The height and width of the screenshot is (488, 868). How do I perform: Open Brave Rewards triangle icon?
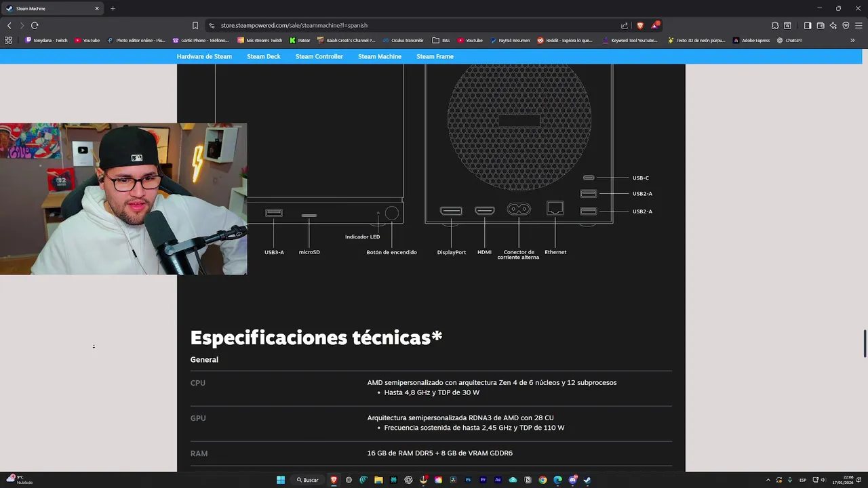tap(655, 25)
